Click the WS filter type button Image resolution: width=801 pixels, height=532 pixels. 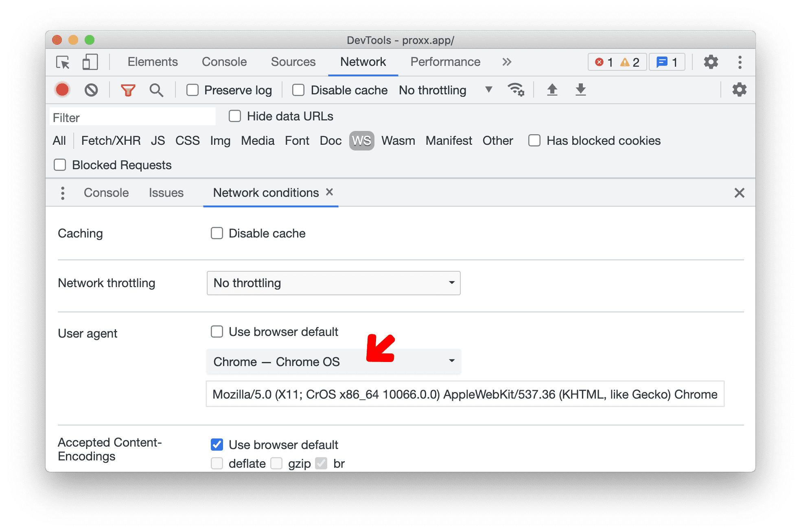[361, 141]
